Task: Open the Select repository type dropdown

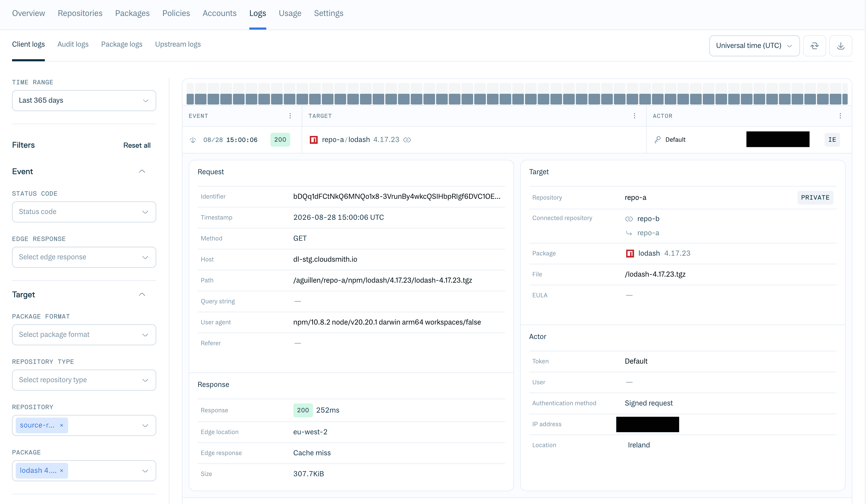Action: pos(84,380)
